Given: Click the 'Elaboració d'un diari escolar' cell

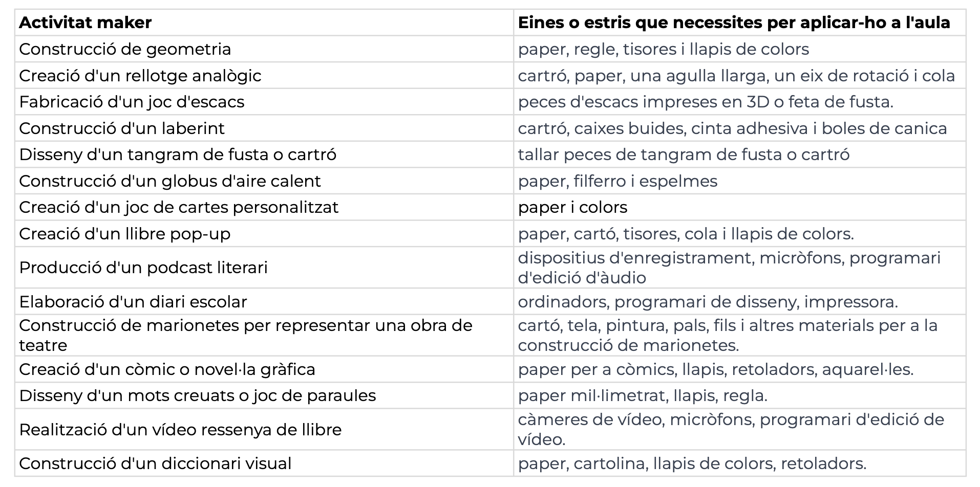Looking at the screenshot, I should pos(133,302).
